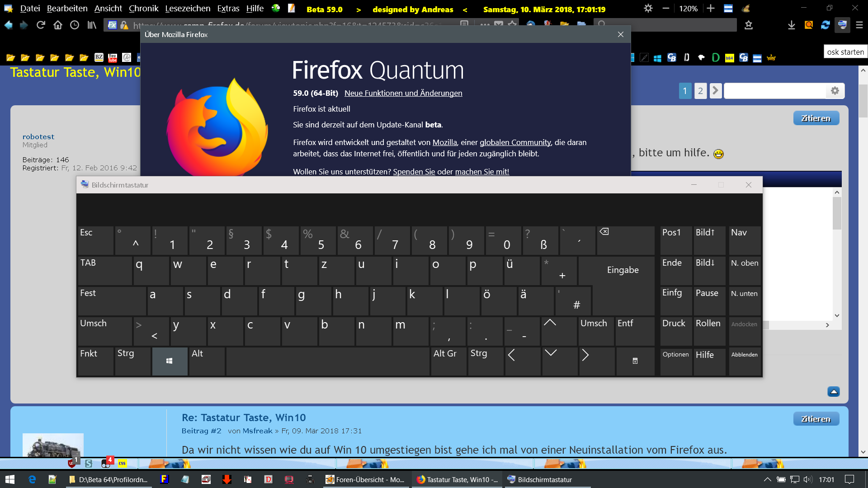Open the Extras menu
The width and height of the screenshot is (868, 488).
tap(228, 9)
